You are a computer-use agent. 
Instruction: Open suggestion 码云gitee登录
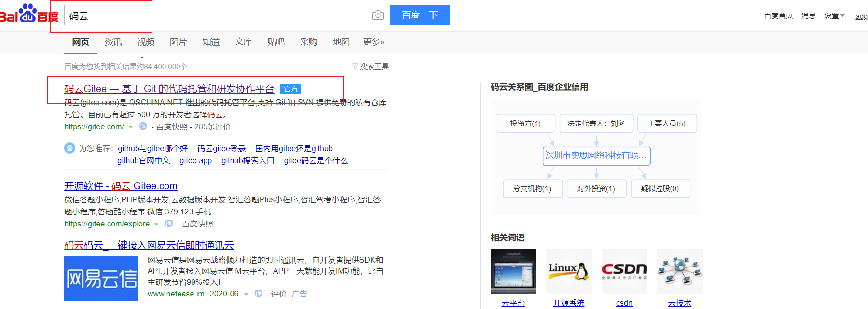[221, 148]
